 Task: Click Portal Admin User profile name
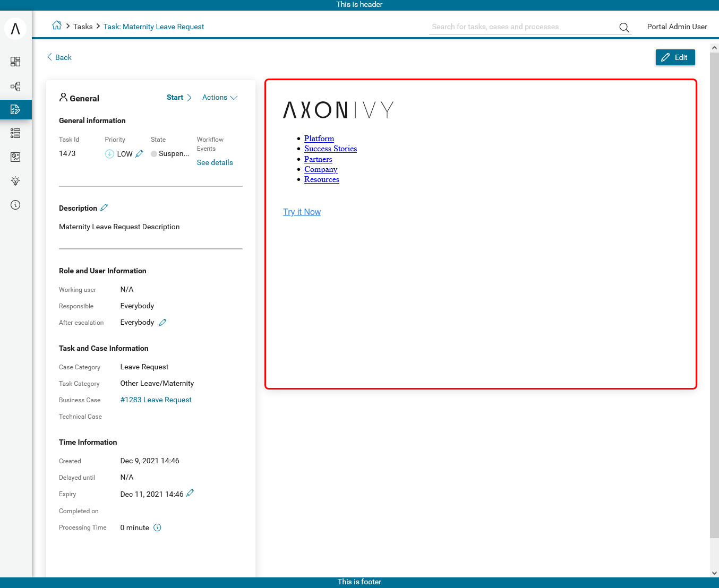[677, 27]
